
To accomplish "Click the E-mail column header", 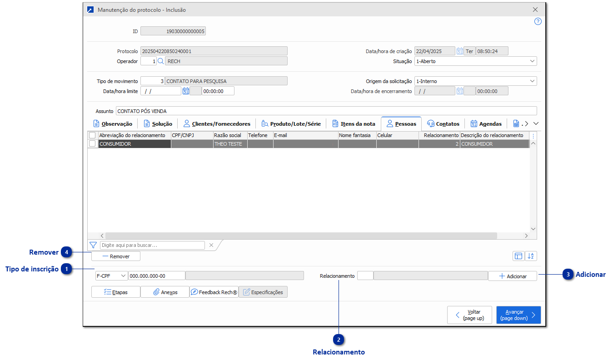I will click(305, 135).
